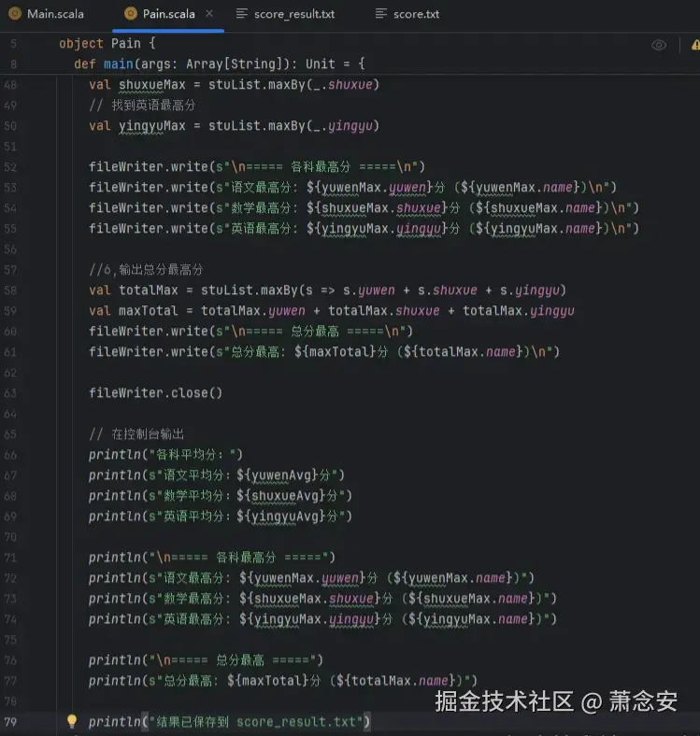The image size is (700, 736).
Task: Place cursor on 'val yingyuMax' line
Action: pos(234,126)
